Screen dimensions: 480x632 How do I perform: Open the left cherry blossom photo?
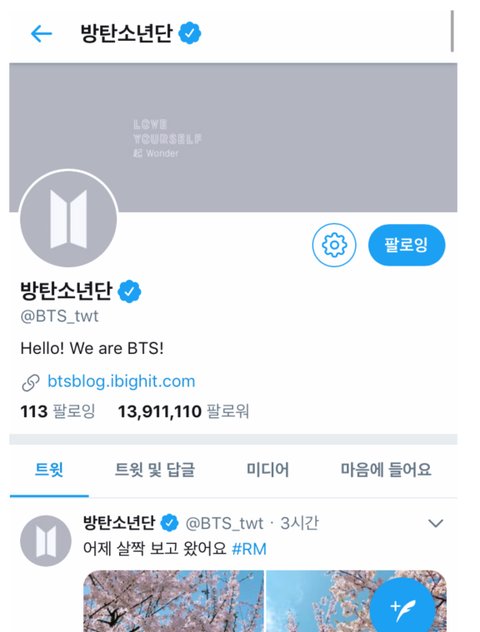click(173, 601)
